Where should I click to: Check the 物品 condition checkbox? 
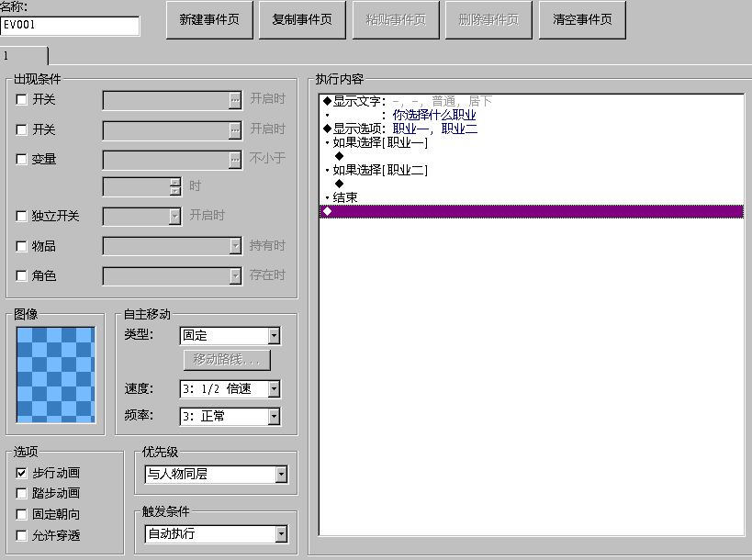click(22, 246)
